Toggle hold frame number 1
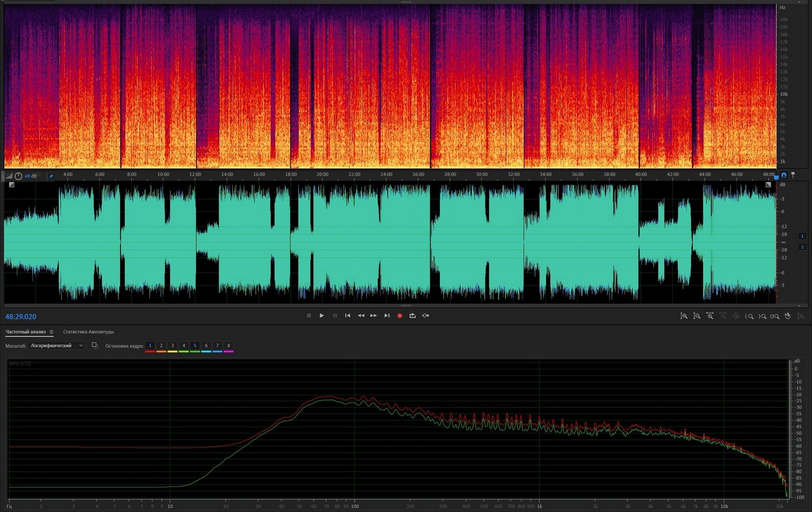 pos(150,346)
